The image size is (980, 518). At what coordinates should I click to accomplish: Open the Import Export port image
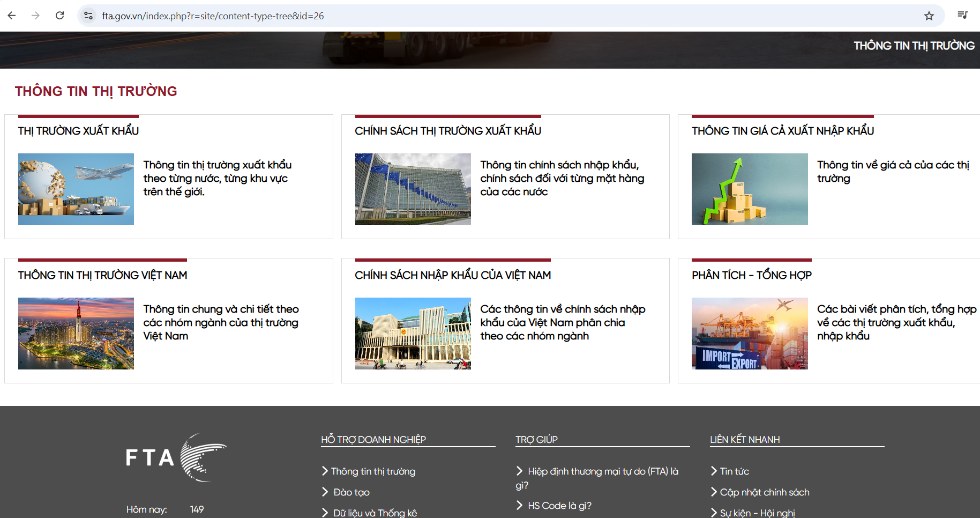click(x=750, y=334)
